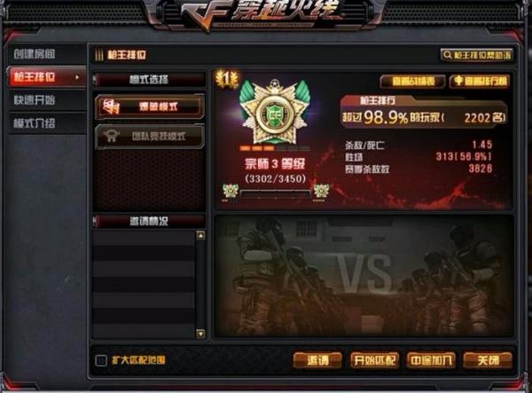
Task: Click the rank points progress bar
Action: click(x=275, y=194)
